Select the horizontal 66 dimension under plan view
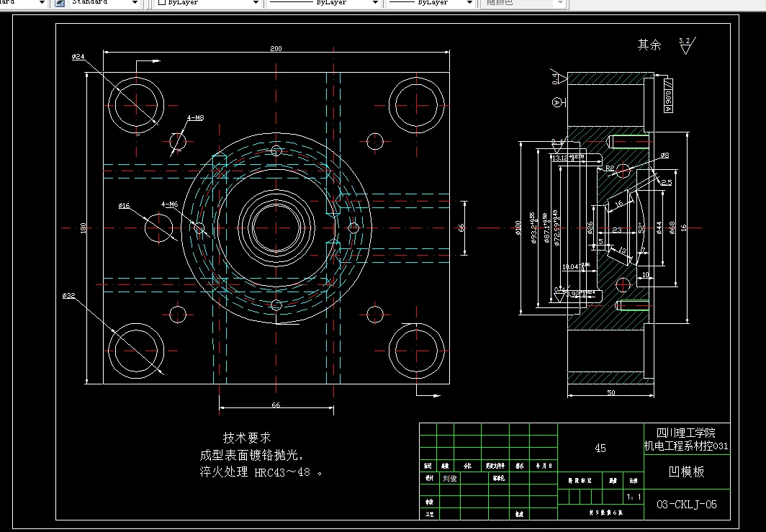This screenshot has width=766, height=532. pyautogui.click(x=276, y=405)
